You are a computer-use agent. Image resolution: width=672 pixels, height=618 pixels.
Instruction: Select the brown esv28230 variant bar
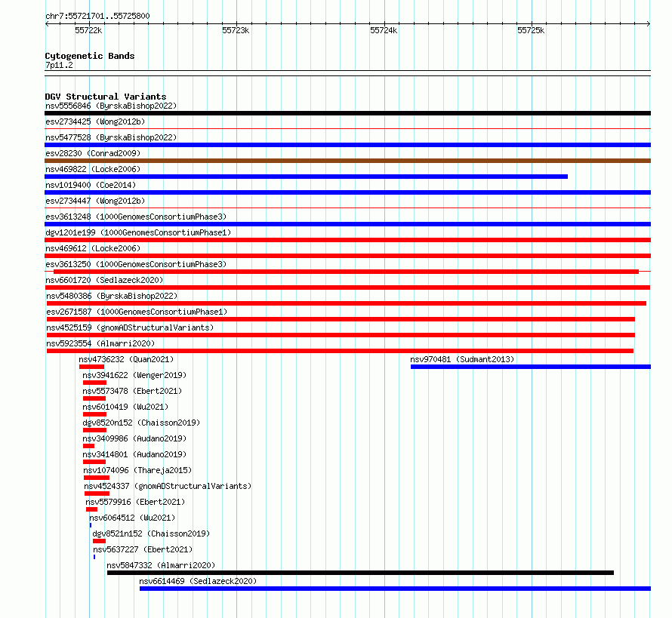(x=347, y=161)
